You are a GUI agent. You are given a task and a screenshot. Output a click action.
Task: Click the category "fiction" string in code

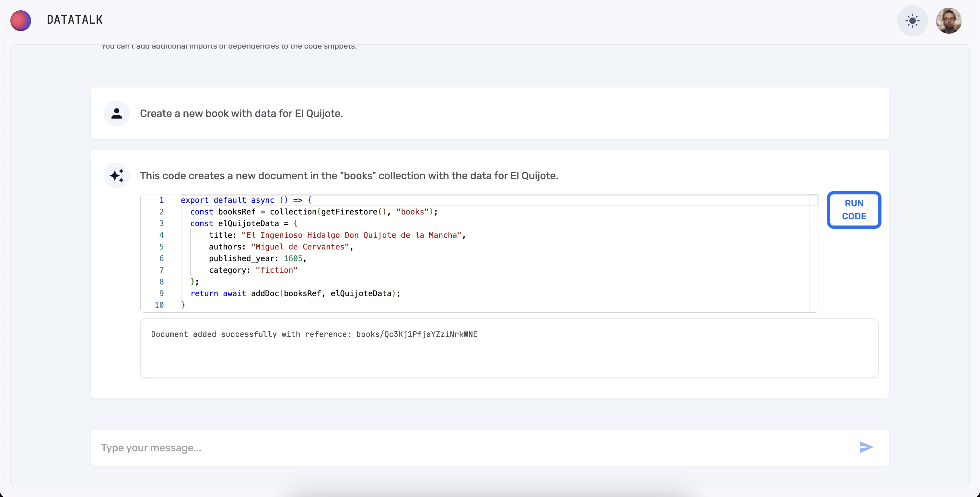coord(276,270)
